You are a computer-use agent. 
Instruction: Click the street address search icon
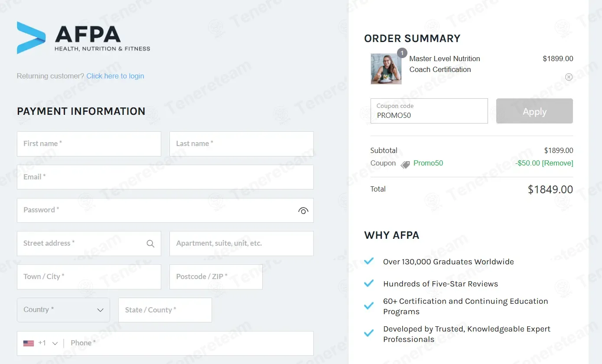point(150,244)
